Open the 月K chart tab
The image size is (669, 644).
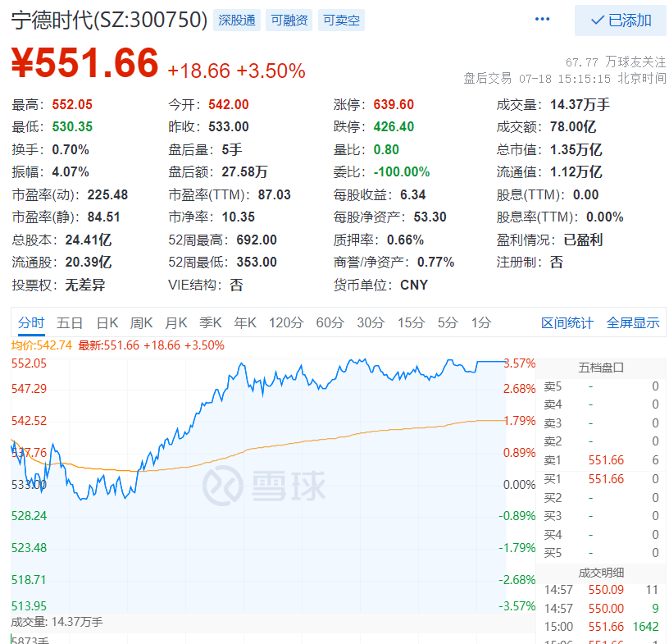coord(176,322)
